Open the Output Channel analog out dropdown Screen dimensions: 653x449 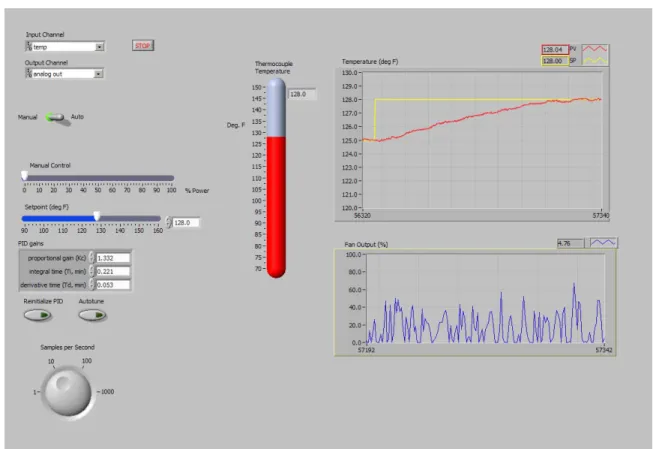click(x=99, y=74)
